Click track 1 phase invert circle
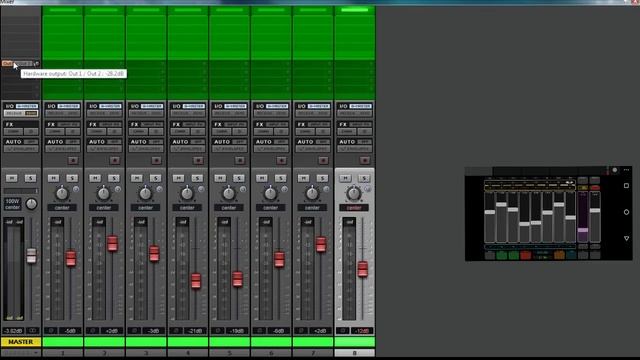640x360 pixels. pyautogui.click(x=76, y=189)
